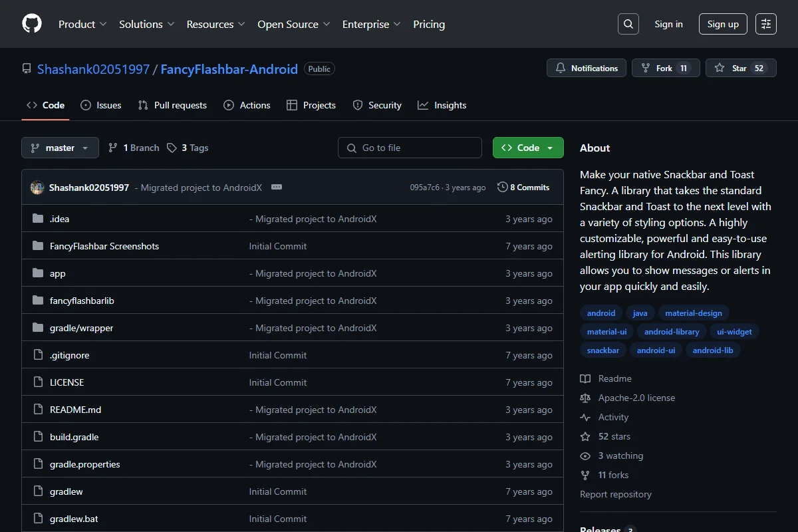Screen dimensions: 798x532
Task: Open appearance settings icon beside Sign up
Action: coord(766,24)
